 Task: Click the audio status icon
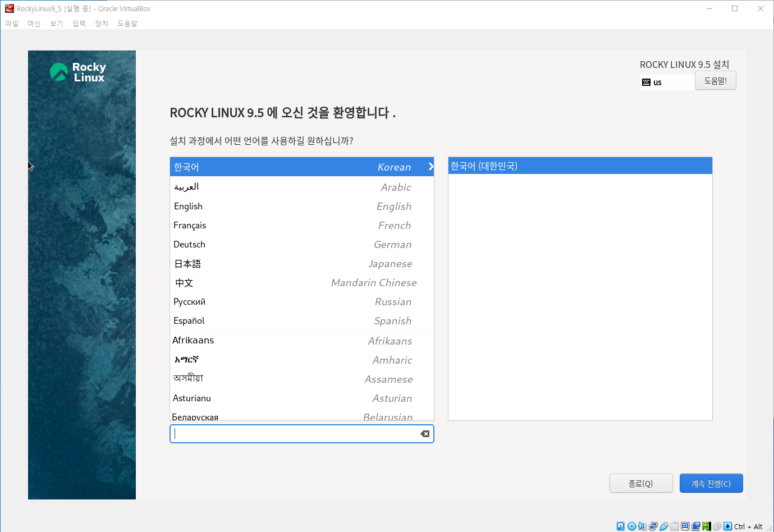click(642, 526)
